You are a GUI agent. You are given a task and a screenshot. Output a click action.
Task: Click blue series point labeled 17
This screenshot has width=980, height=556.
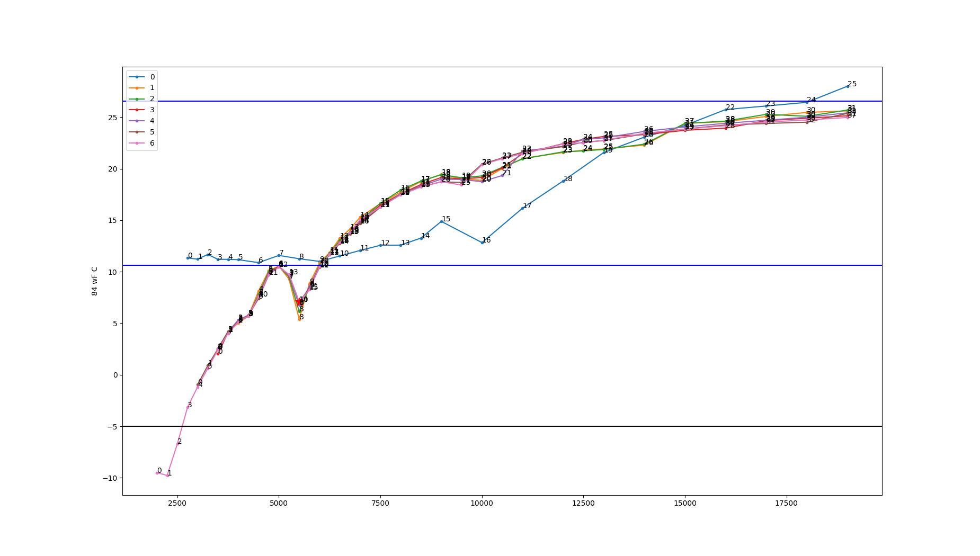(x=522, y=208)
